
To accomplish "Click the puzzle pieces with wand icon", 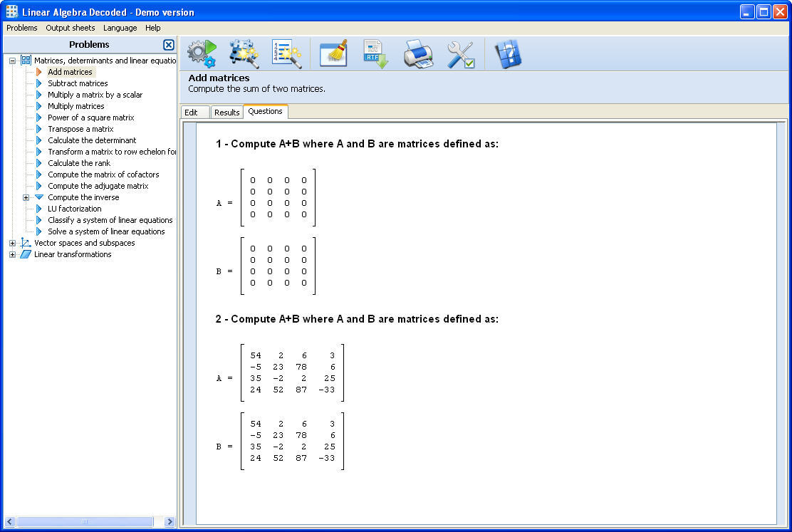I will click(244, 53).
